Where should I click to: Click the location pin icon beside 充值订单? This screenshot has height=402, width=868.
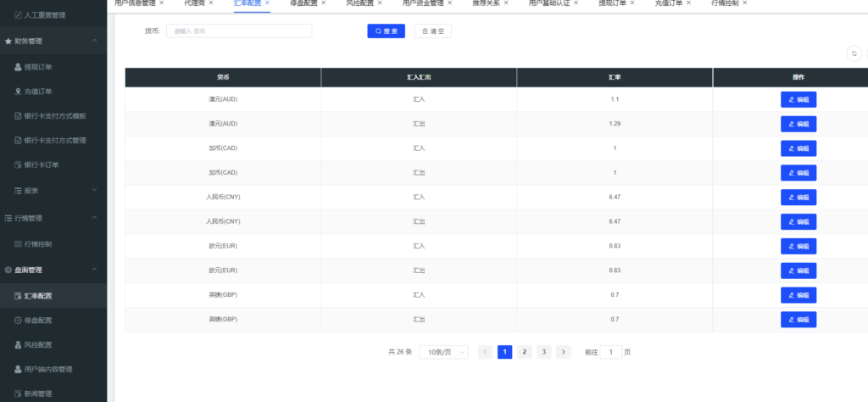coord(18,92)
